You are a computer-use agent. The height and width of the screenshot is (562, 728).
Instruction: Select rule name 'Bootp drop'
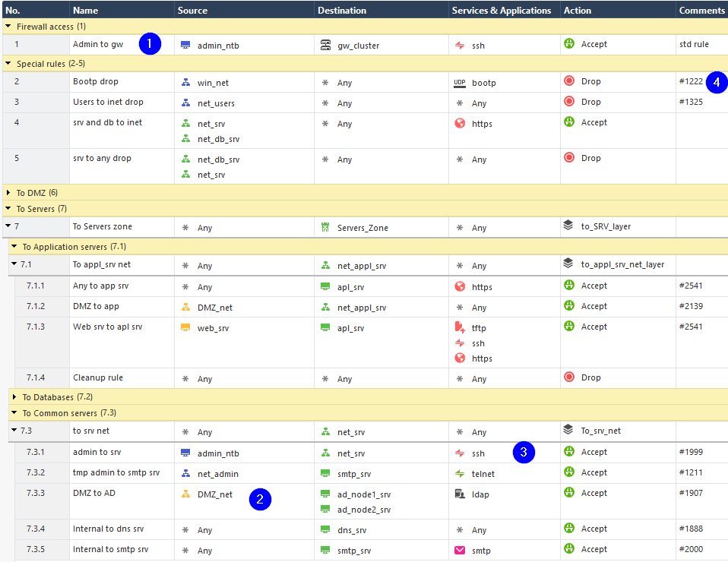pos(96,81)
